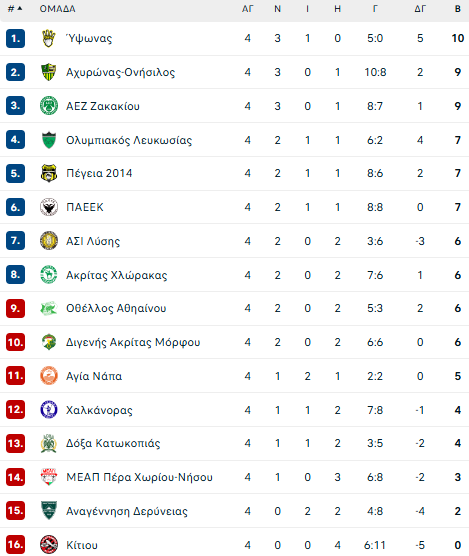This screenshot has height=556, width=469.
Task: Open the Διγενής Ακρίτας Μόρφου team page
Action: tap(133, 342)
